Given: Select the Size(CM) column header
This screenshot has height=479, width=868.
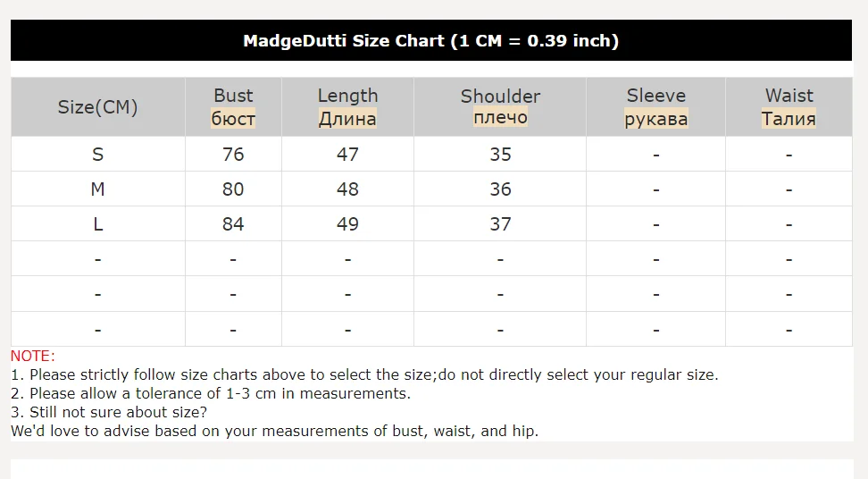Looking at the screenshot, I should pyautogui.click(x=97, y=107).
